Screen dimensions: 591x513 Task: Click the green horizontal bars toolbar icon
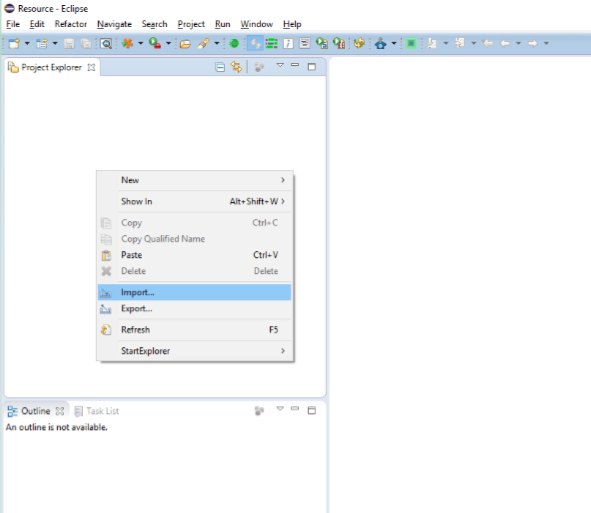pyautogui.click(x=271, y=44)
